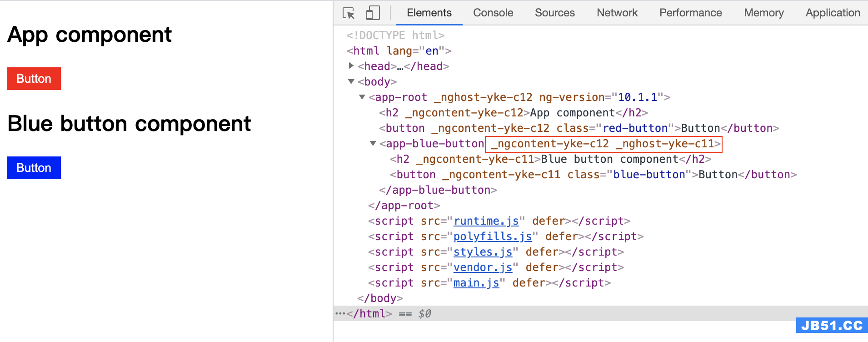Open the Application tab
Image resolution: width=868 pixels, height=342 pixels.
833,13
